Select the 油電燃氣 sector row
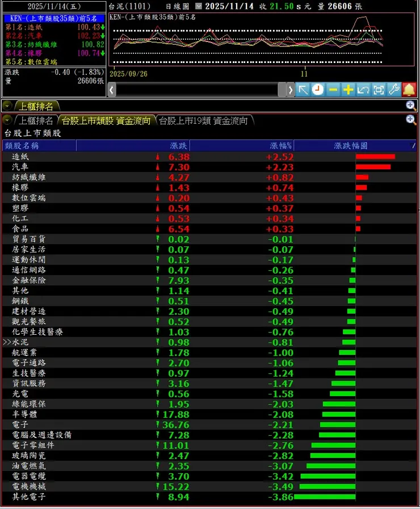The height and width of the screenshot is (509, 420). point(209,466)
